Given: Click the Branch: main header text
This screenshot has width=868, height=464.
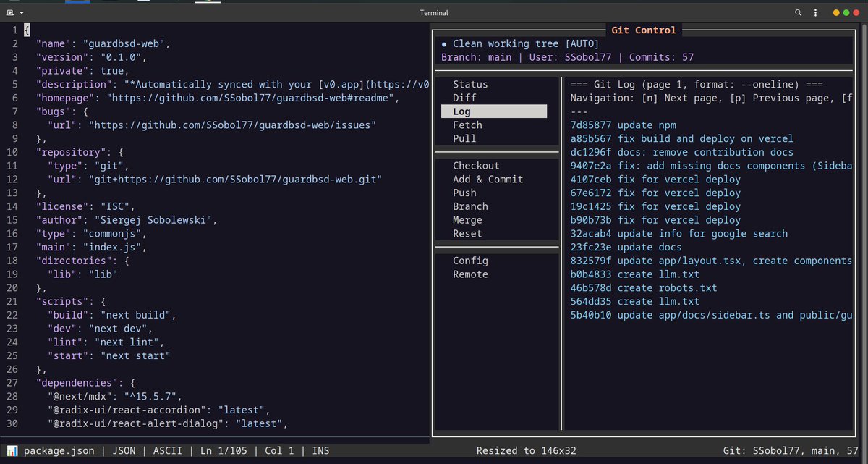Looking at the screenshot, I should coord(476,57).
